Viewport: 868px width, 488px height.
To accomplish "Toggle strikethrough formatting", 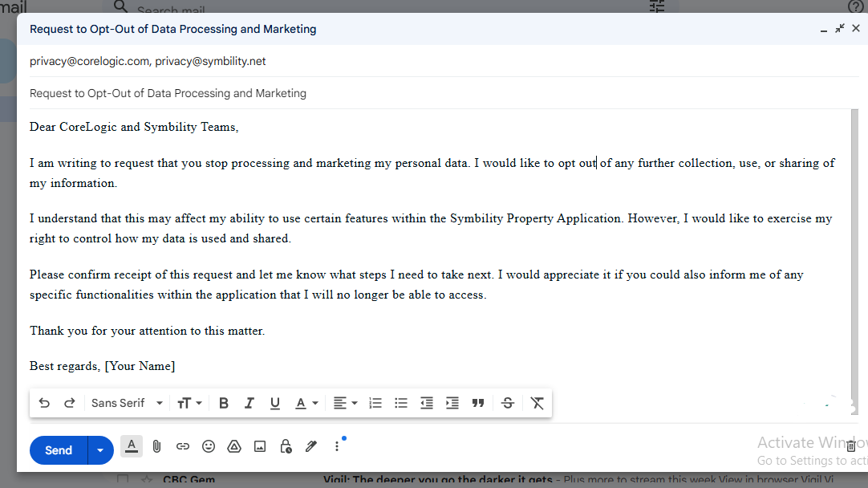I will [x=508, y=403].
